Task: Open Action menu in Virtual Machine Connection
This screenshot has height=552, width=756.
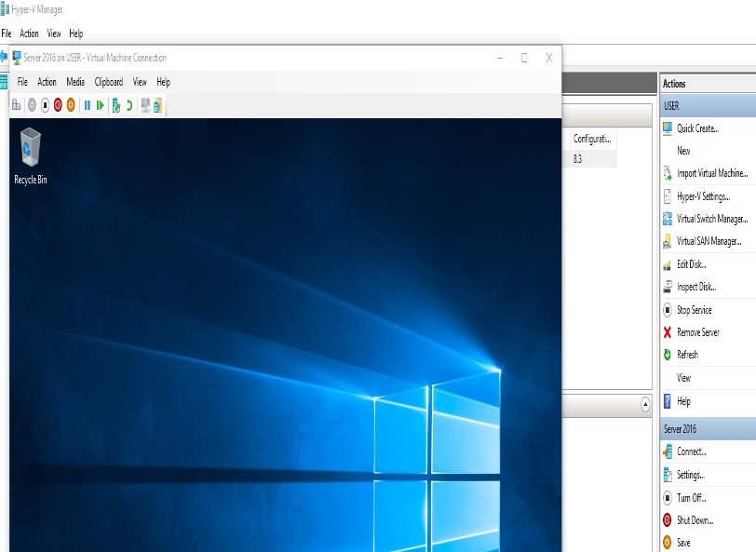Action: [47, 82]
